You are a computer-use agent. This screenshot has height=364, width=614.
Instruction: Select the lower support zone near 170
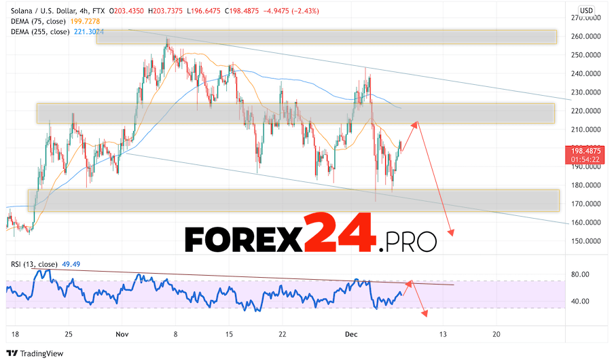(x=293, y=200)
